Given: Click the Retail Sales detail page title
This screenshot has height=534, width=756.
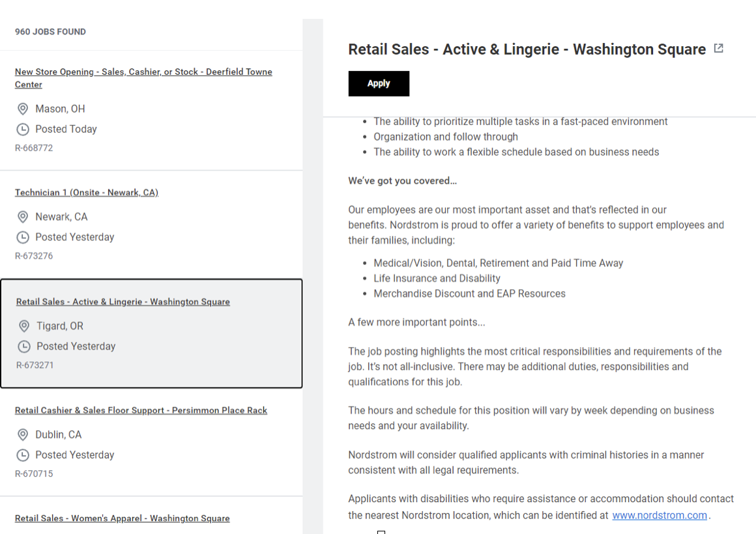Looking at the screenshot, I should coord(527,49).
